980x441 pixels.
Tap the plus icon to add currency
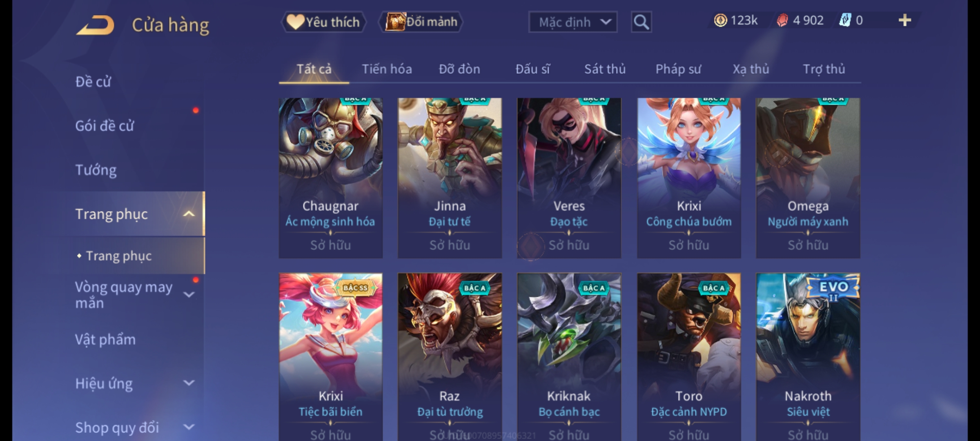click(x=905, y=20)
